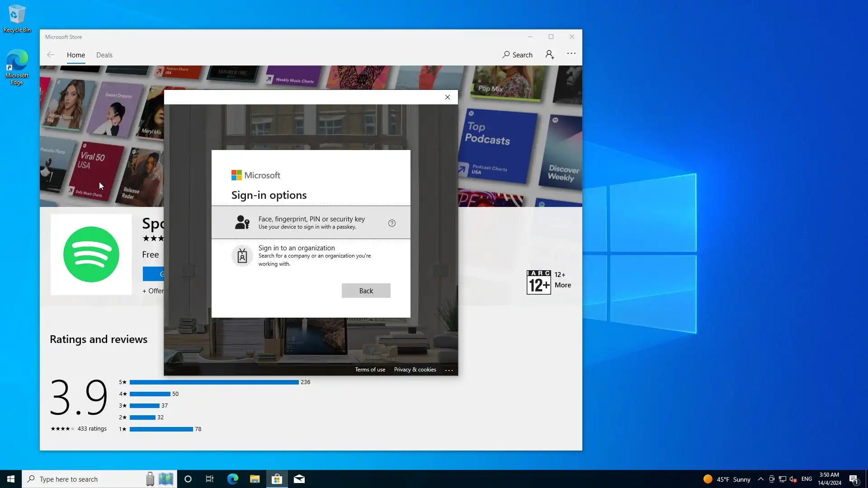This screenshot has width=868, height=488.
Task: Click the Spotify app logo
Action: pyautogui.click(x=91, y=254)
